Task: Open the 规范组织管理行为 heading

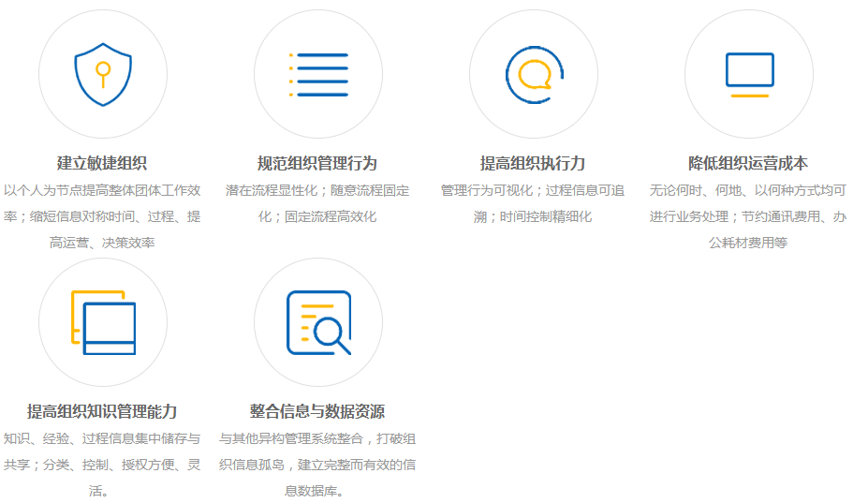Action: pos(317,163)
